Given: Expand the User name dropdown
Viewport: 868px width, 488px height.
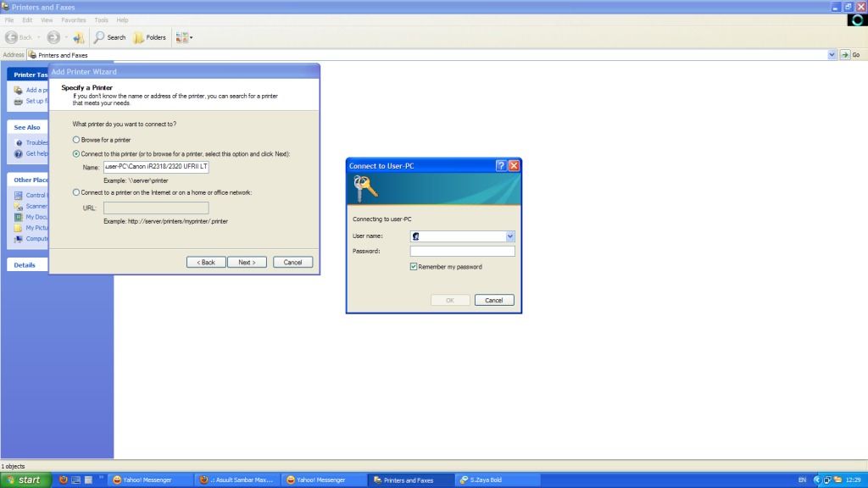Looking at the screenshot, I should pos(510,236).
